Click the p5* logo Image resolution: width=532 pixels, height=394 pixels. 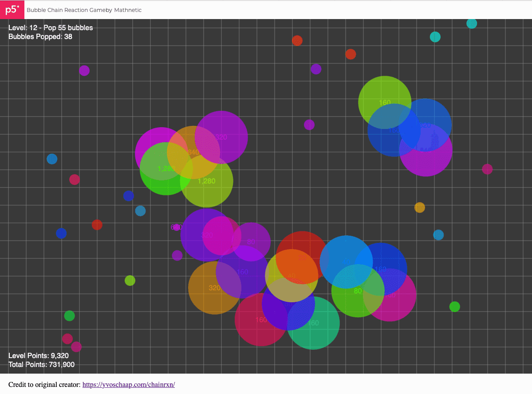pos(12,10)
